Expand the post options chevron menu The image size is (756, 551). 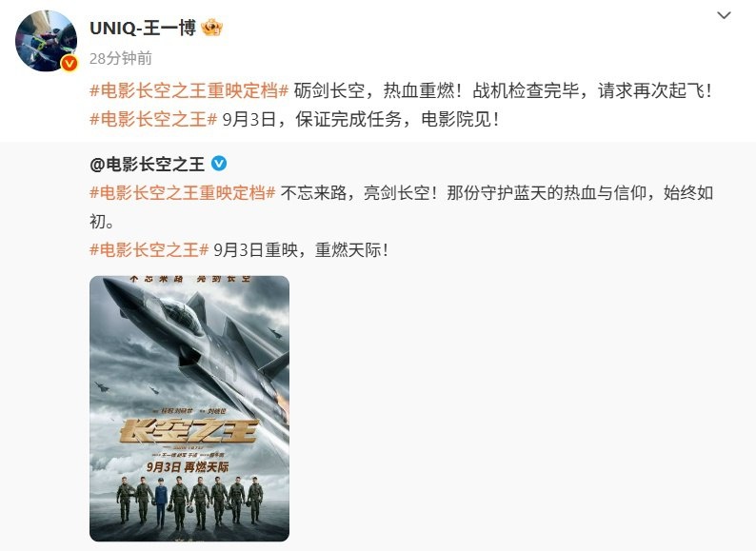coord(724,15)
